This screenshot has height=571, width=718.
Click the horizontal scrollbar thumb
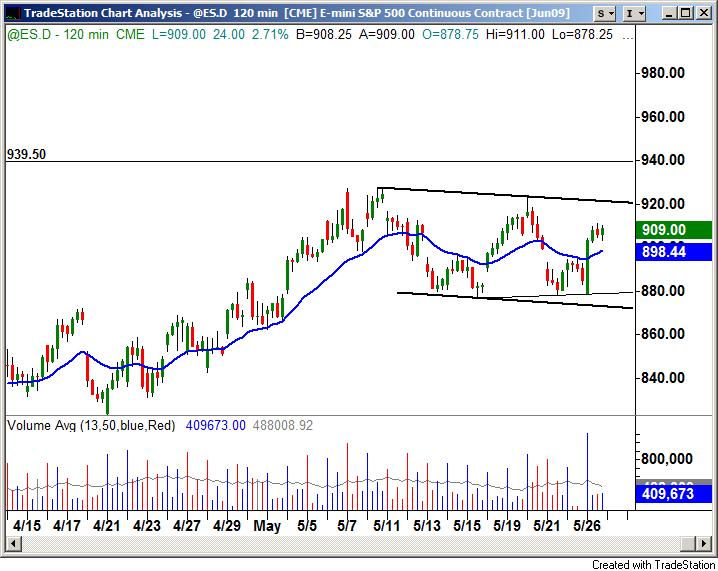[x=688, y=544]
